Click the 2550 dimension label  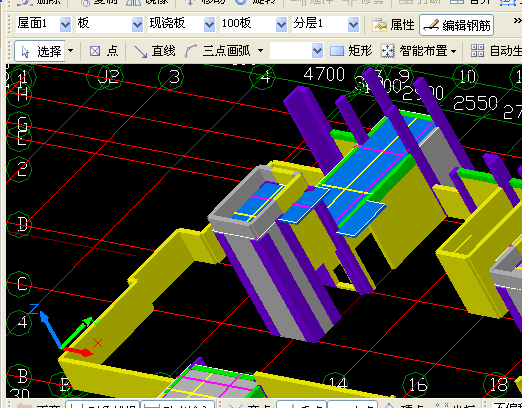pyautogui.click(x=475, y=103)
